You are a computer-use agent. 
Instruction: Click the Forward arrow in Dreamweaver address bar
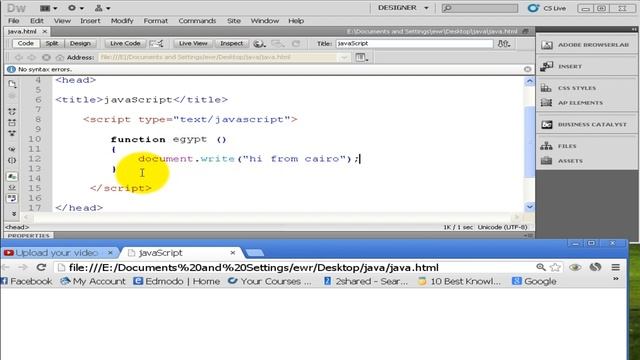pos(33,58)
